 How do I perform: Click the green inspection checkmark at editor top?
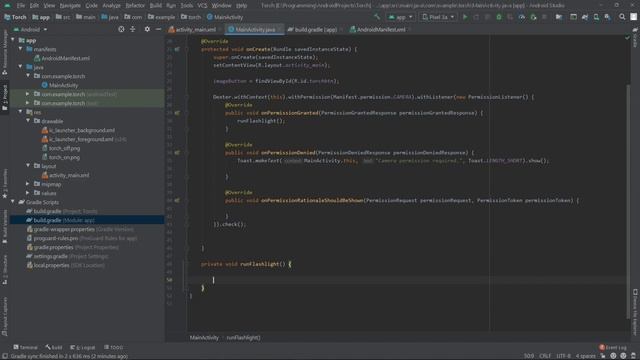627,38
